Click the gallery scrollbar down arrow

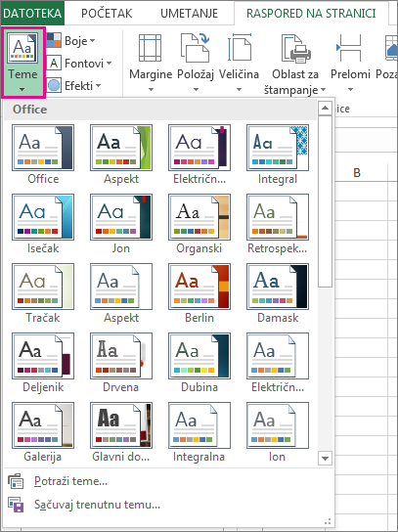325,458
